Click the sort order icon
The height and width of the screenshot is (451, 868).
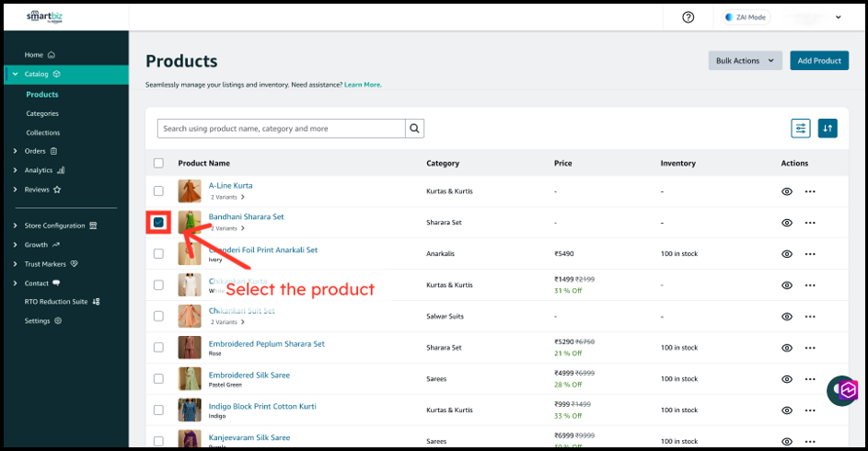click(x=827, y=129)
